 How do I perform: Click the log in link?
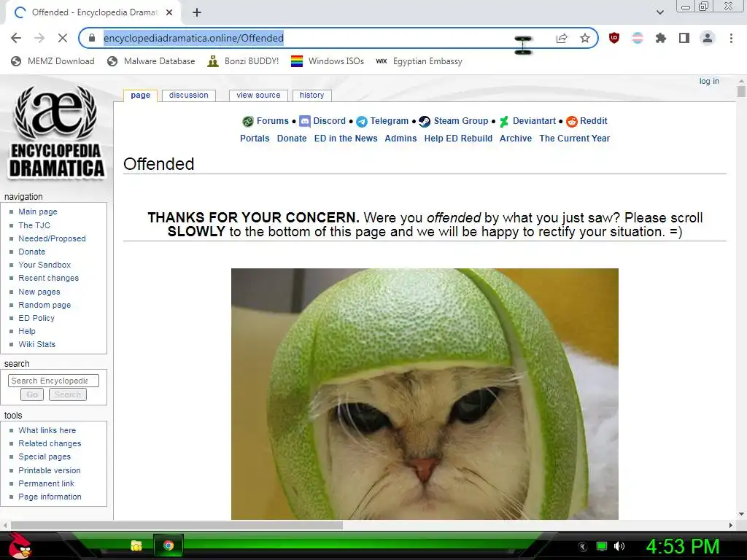click(709, 81)
